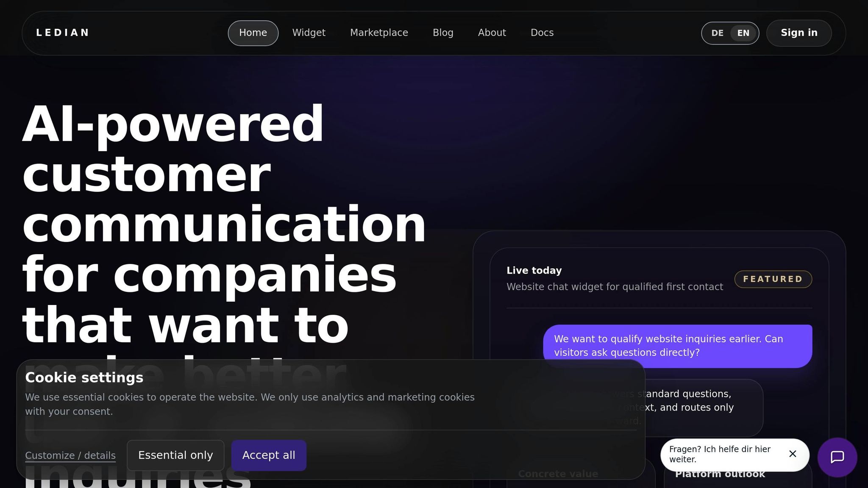Click the 'Live today' card heading

point(534,270)
